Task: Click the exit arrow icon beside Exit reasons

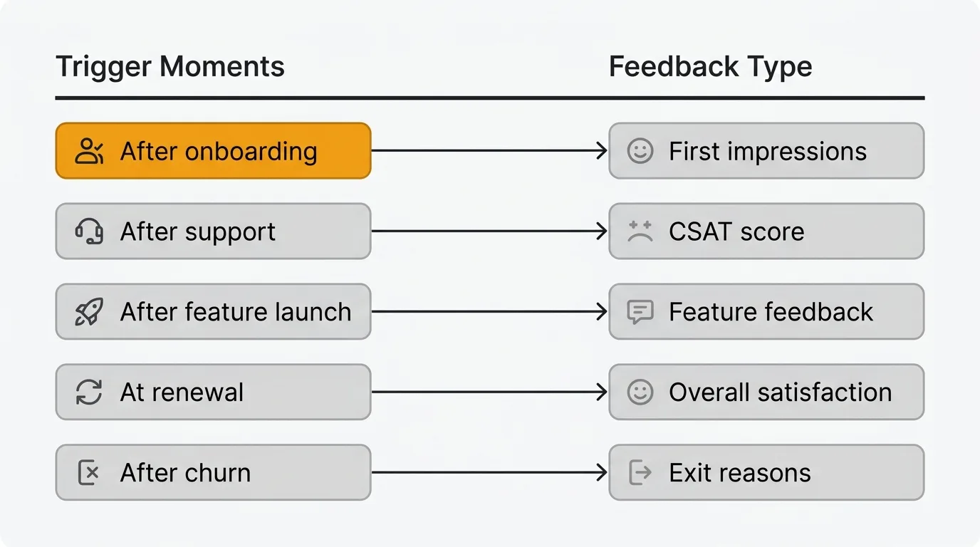Action: [x=640, y=473]
